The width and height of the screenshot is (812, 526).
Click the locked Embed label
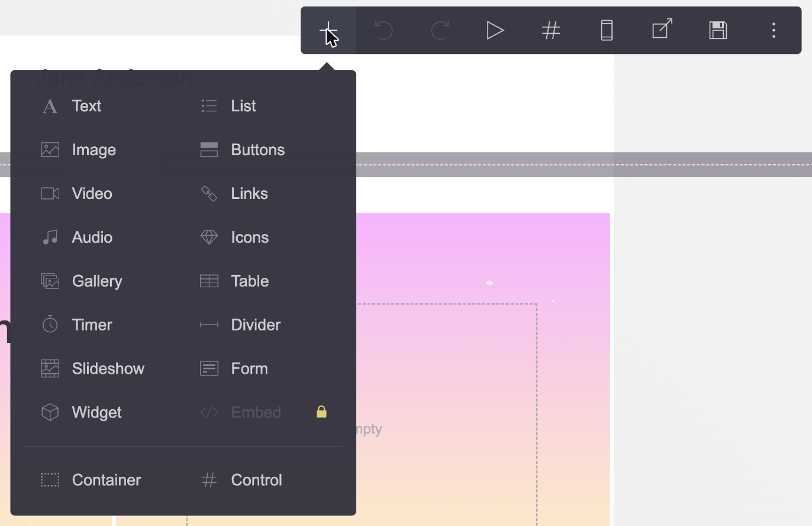coord(256,412)
